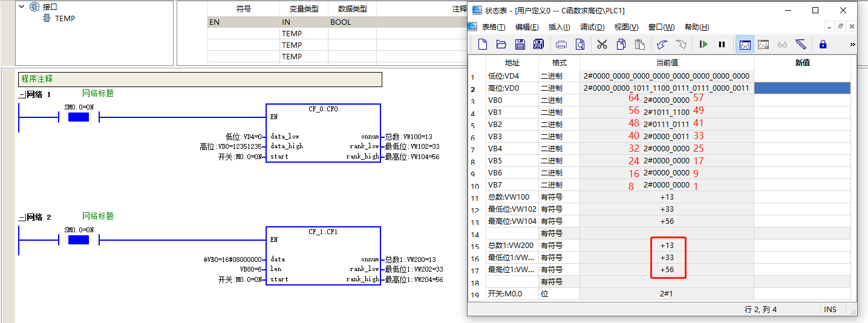
Task: Click the Print icon in toolbar
Action: 561,44
